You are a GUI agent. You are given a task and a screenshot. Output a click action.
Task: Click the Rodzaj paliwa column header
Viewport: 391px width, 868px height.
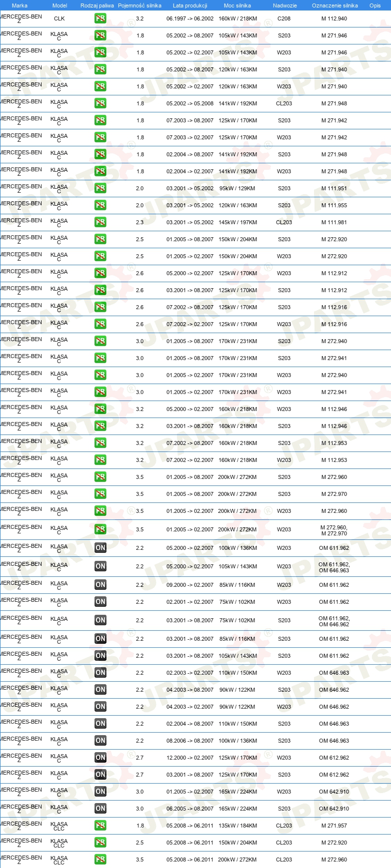(97, 5)
